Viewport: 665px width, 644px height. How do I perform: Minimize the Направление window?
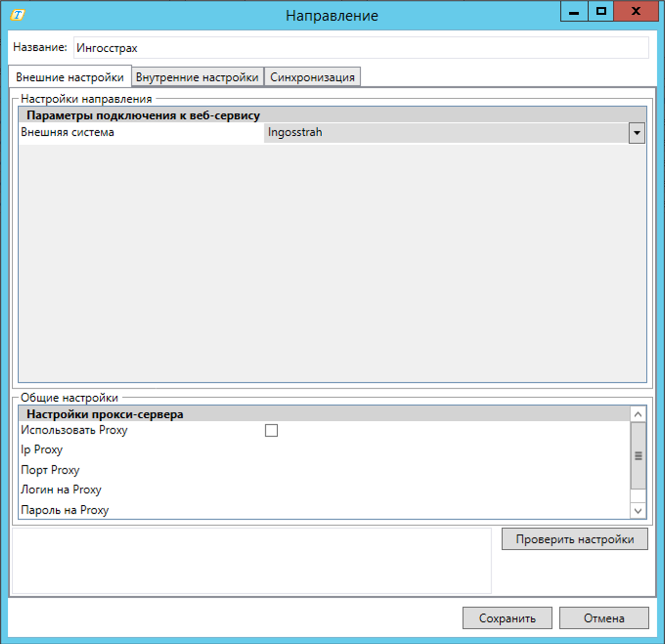(x=574, y=12)
